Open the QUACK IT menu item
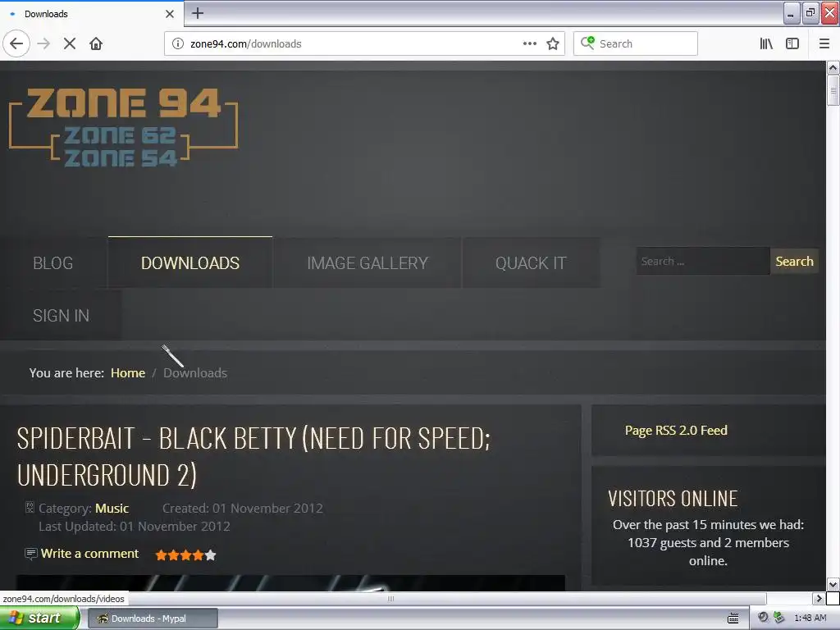Viewport: 840px width, 630px height. (531, 263)
